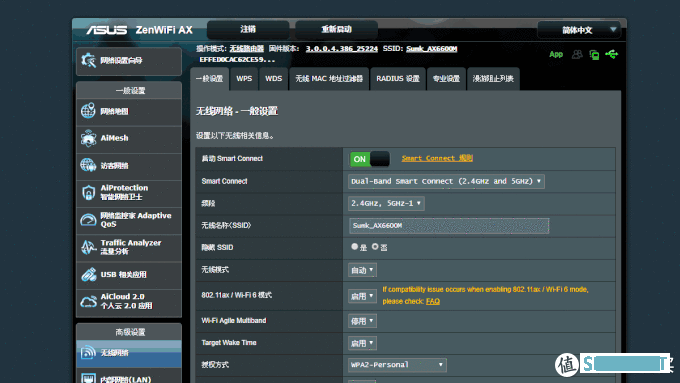Open Network Map menu item label
The image size is (680, 383).
tap(114, 111)
